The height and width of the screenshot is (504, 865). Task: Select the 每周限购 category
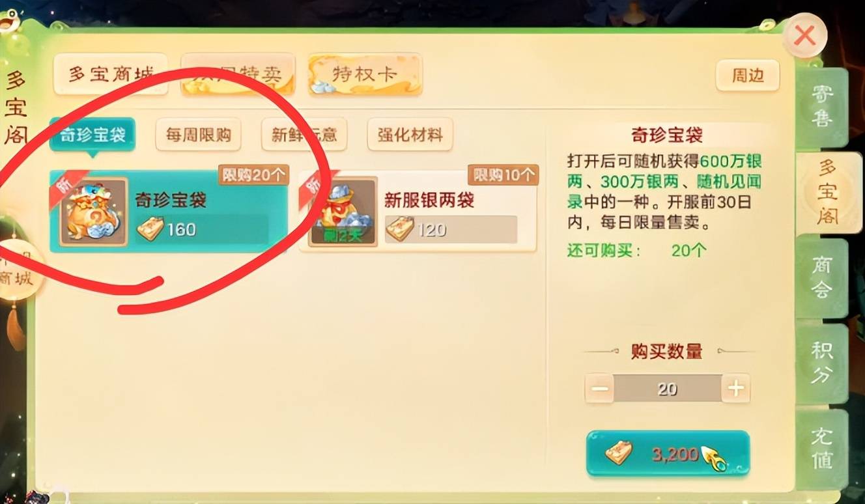coord(199,135)
